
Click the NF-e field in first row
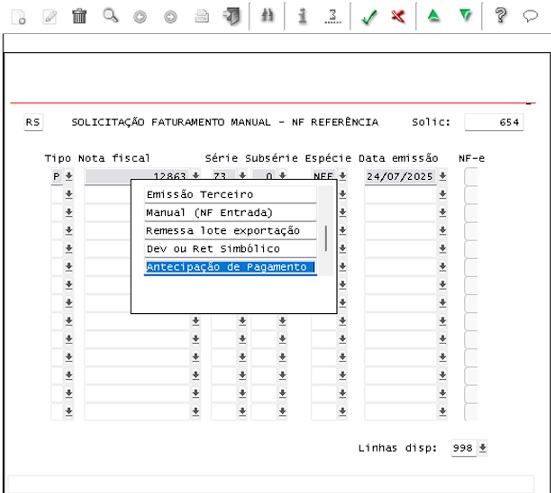[x=471, y=176]
